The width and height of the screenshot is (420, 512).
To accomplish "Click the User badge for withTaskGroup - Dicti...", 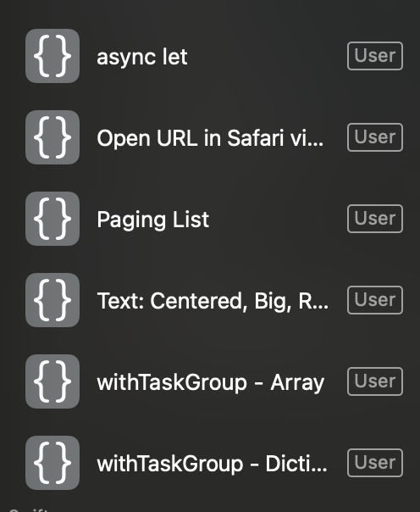I will coord(375,462).
